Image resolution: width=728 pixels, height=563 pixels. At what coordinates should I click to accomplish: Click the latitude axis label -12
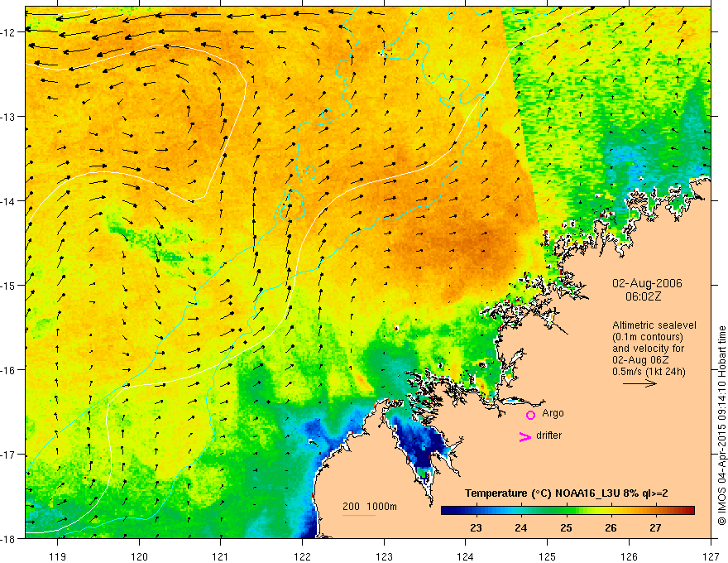click(x=9, y=32)
